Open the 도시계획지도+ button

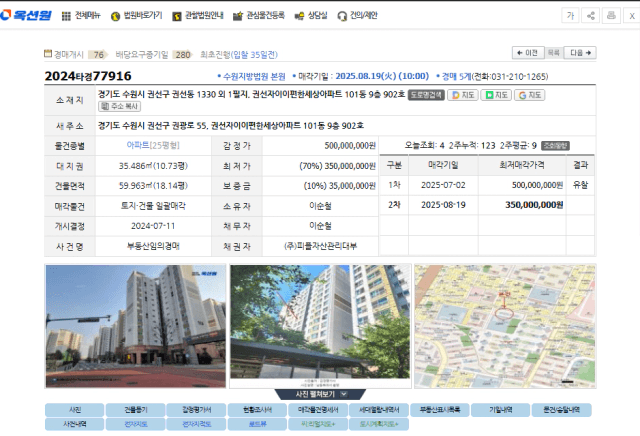[x=379, y=424]
